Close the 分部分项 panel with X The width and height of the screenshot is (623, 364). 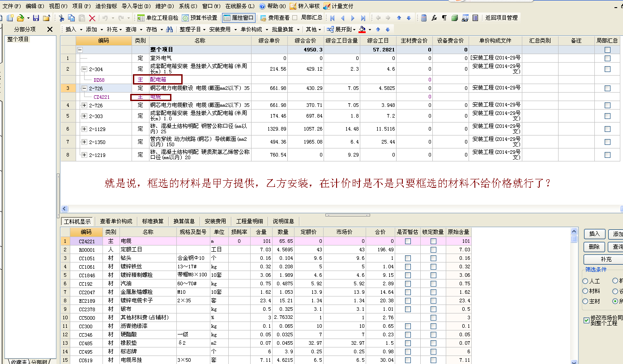pyautogui.click(x=50, y=30)
